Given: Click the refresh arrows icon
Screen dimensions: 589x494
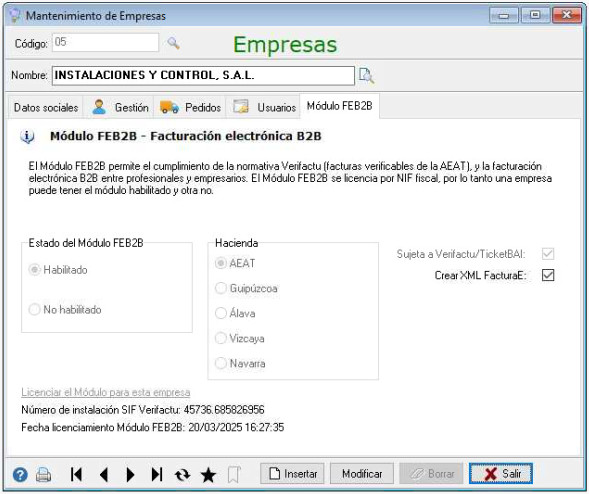Looking at the screenshot, I should (182, 475).
